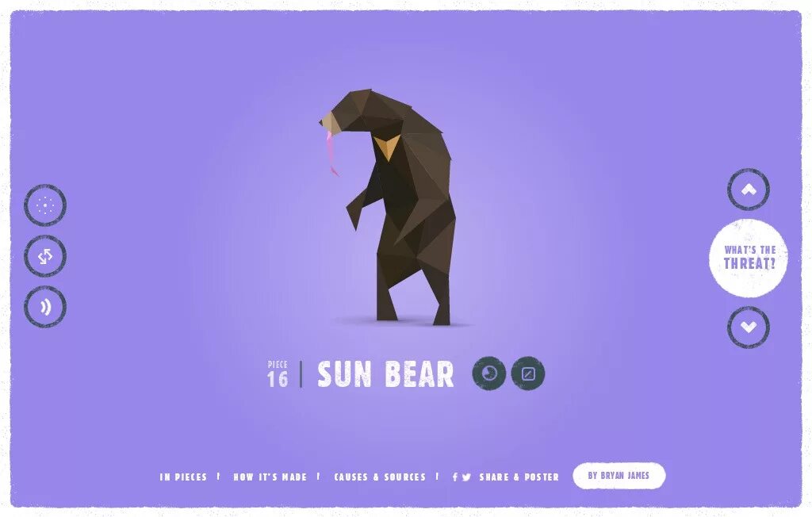The image size is (812, 517).
Task: Click the square link icon beside Sun Bear
Action: click(x=527, y=373)
